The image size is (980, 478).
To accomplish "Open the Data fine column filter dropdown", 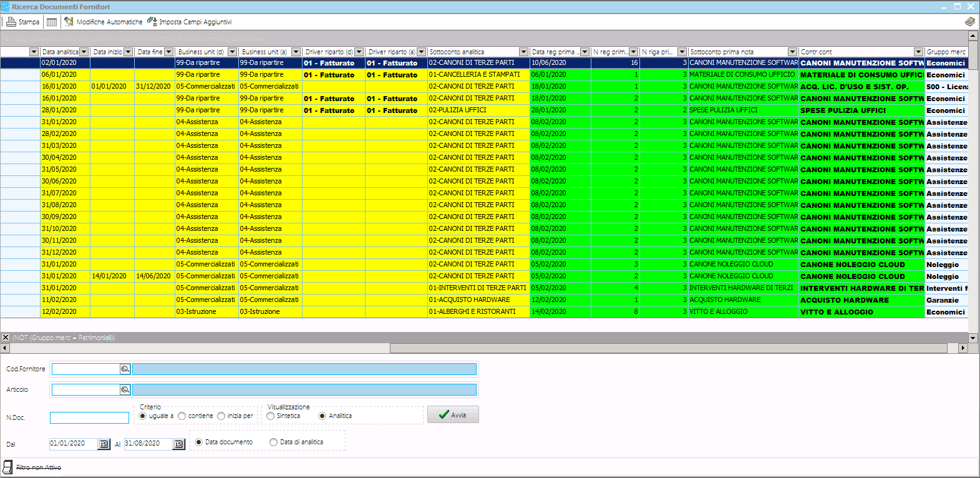I will pos(168,52).
